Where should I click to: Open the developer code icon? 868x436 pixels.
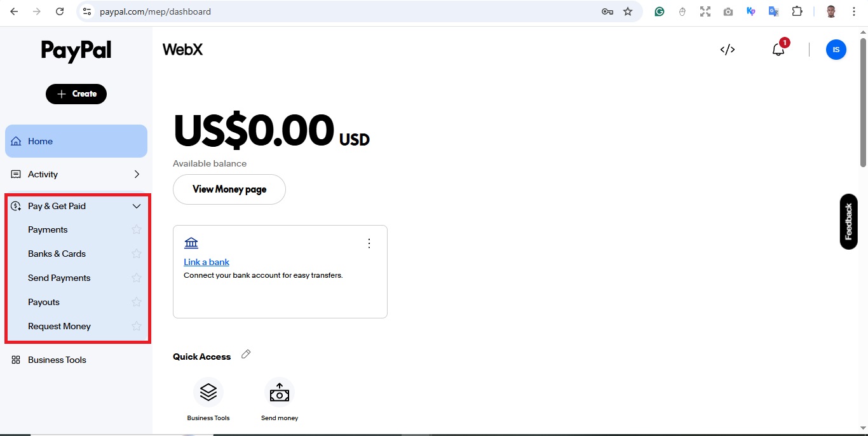[x=728, y=50]
